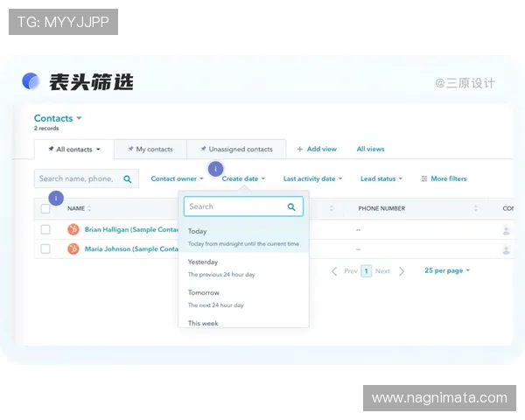Focus the Search name, phone field
Viewport: 525px width, 420px height.
coord(87,178)
